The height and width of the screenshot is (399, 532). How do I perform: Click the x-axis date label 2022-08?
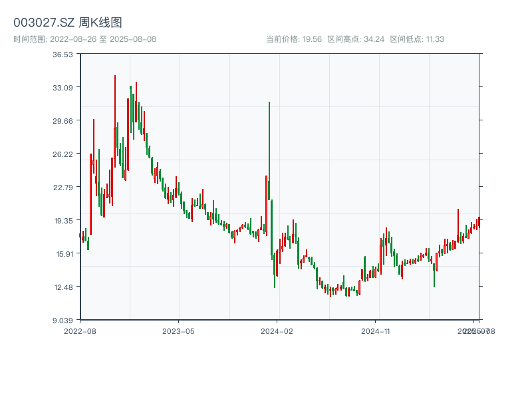80,331
